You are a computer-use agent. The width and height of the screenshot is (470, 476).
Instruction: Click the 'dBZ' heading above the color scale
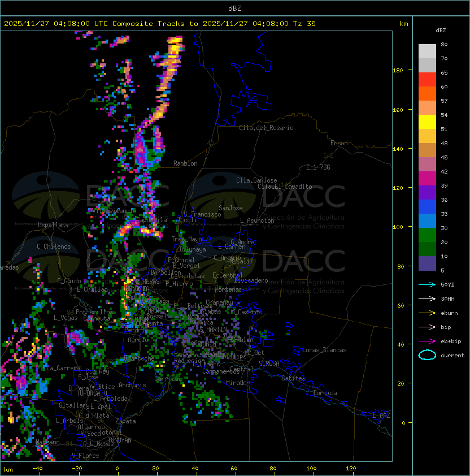click(441, 31)
